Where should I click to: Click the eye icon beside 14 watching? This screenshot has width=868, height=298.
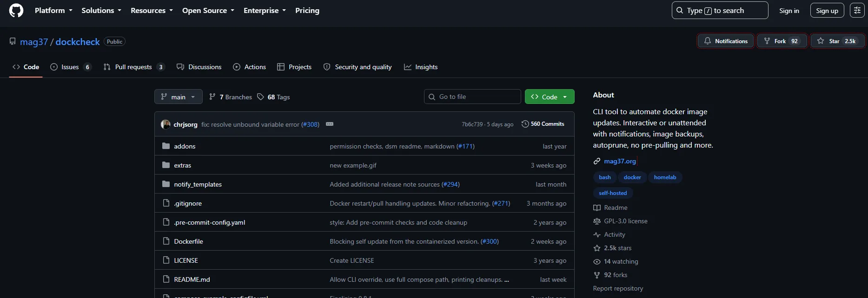(x=597, y=261)
